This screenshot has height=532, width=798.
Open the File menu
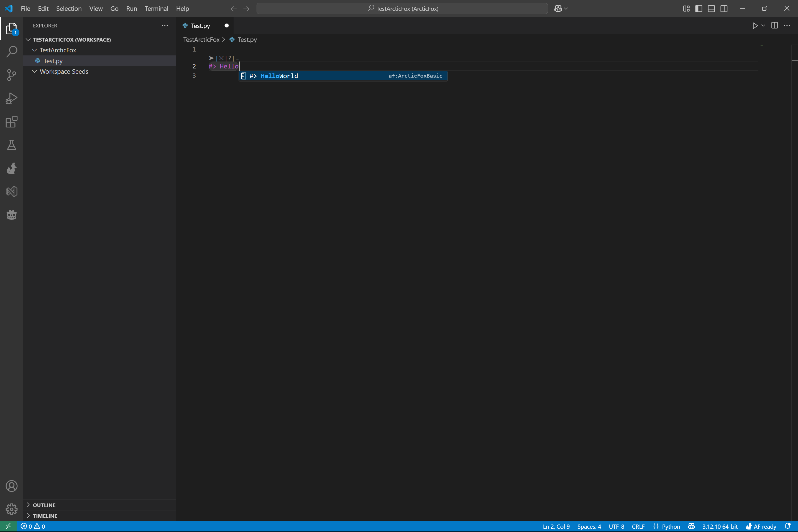click(x=25, y=9)
